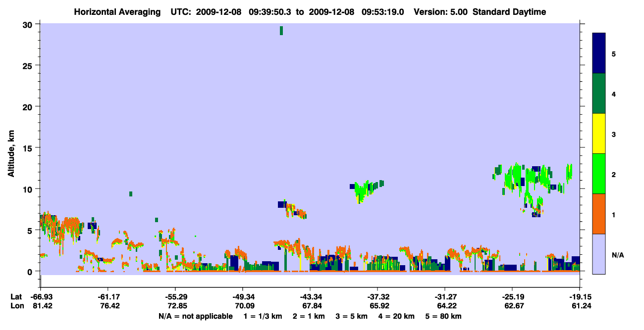Click the latitude value '-55.29'

point(175,297)
